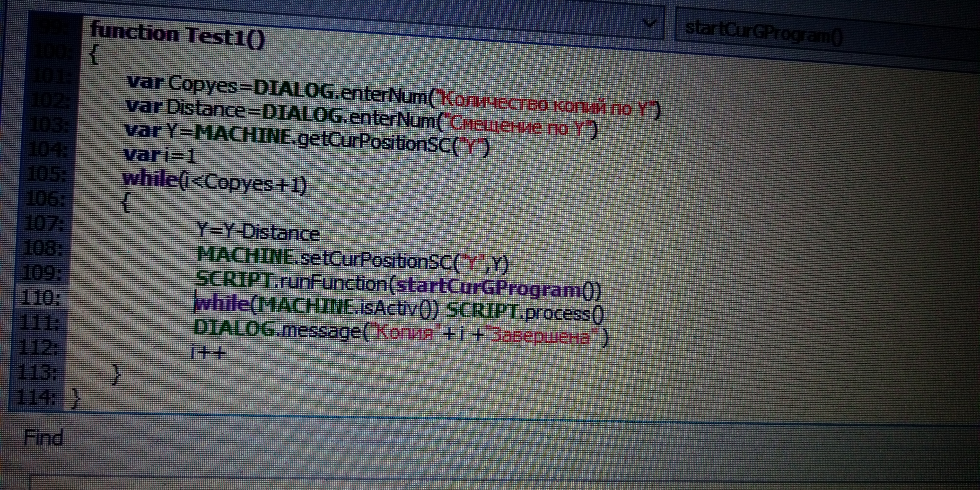Viewport: 980px width, 490px height.
Task: Click line number 110 in the gutter
Action: [x=41, y=298]
